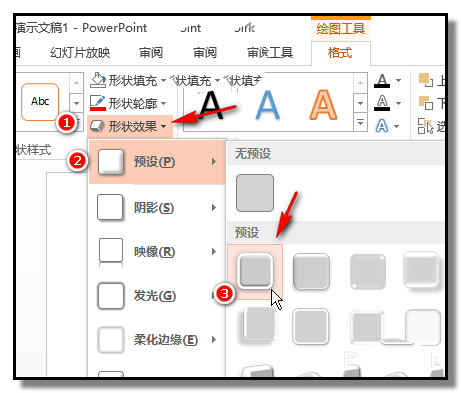Click the 阴影 shadow menu icon
The image size is (461, 393).
pos(110,208)
